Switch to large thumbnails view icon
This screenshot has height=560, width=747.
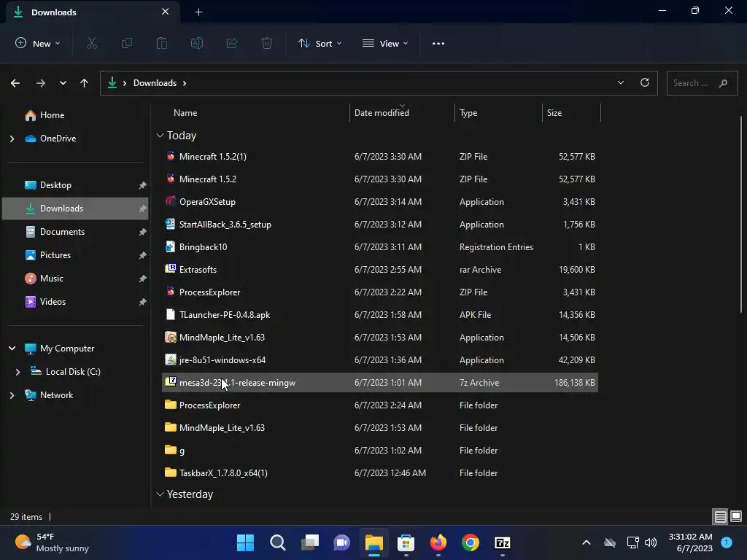(736, 517)
